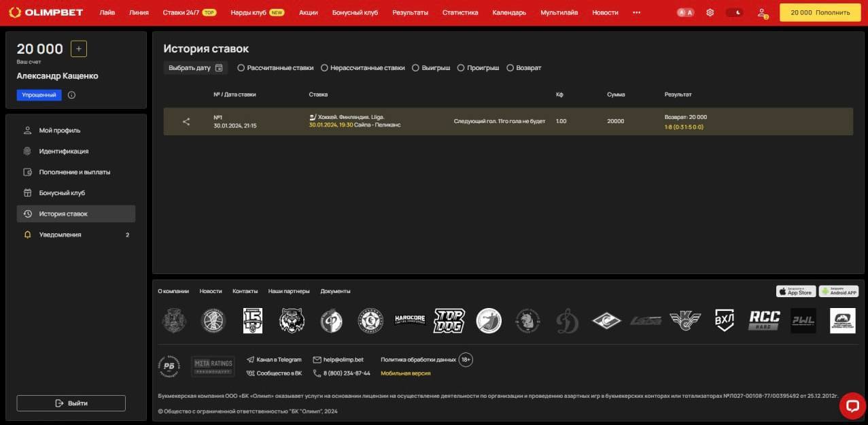Viewport: 868px width, 425px height.
Task: Open the О компании footer link
Action: (173, 291)
